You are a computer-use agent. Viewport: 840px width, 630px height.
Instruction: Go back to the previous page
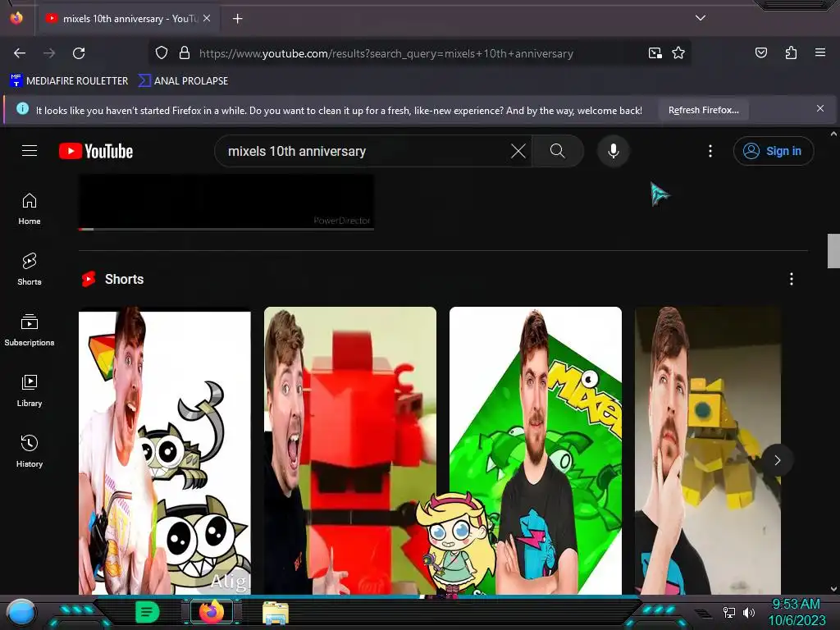tap(20, 53)
